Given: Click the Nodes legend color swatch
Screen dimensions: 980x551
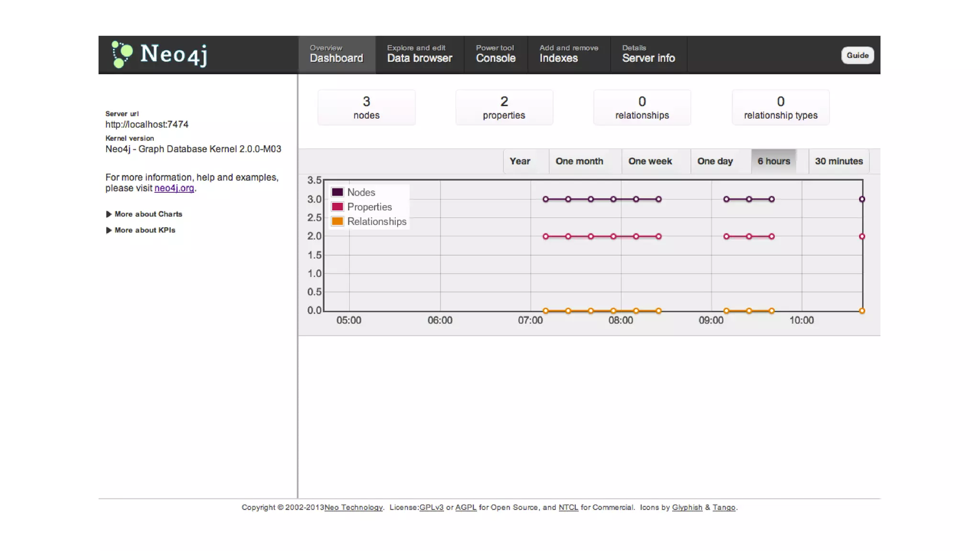Looking at the screenshot, I should [x=337, y=192].
